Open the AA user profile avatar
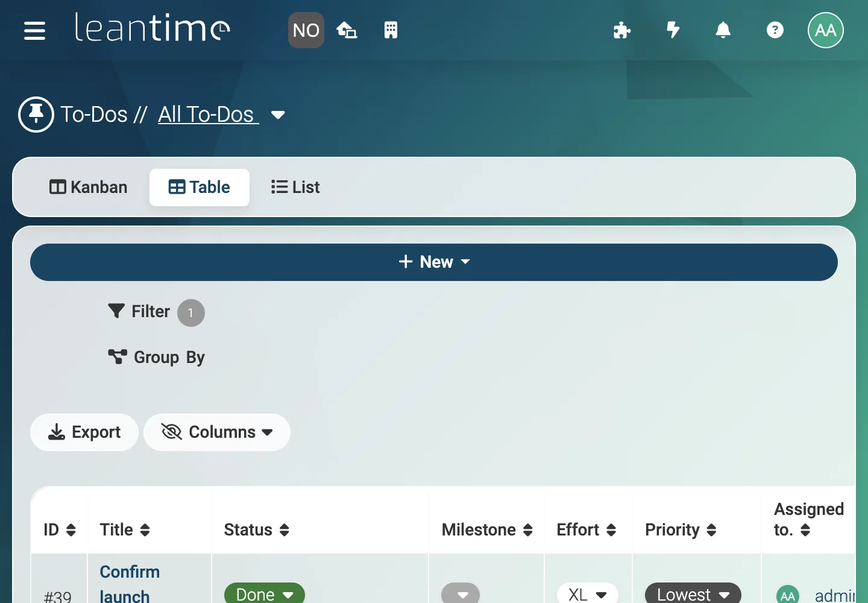Image resolution: width=868 pixels, height=603 pixels. pos(826,30)
